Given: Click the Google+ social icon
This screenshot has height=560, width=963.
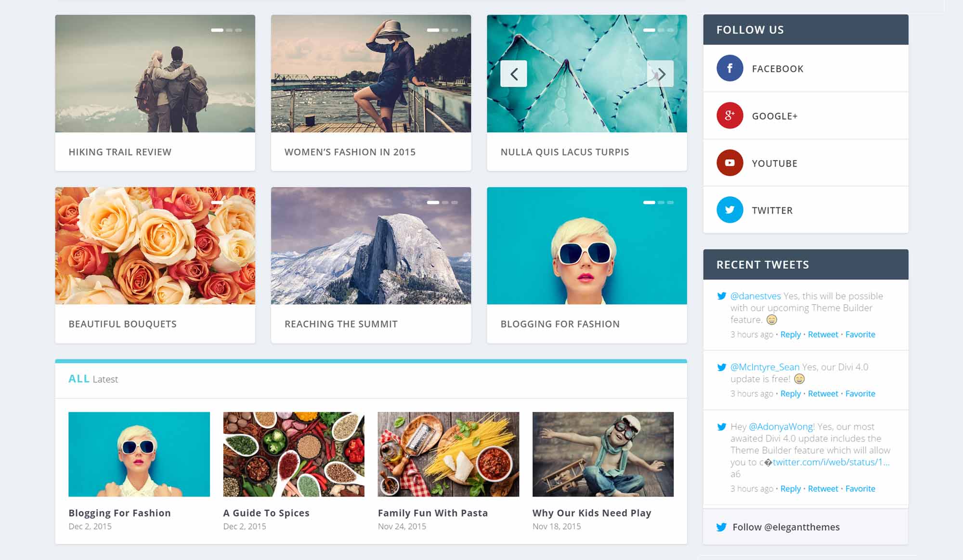Looking at the screenshot, I should point(729,115).
